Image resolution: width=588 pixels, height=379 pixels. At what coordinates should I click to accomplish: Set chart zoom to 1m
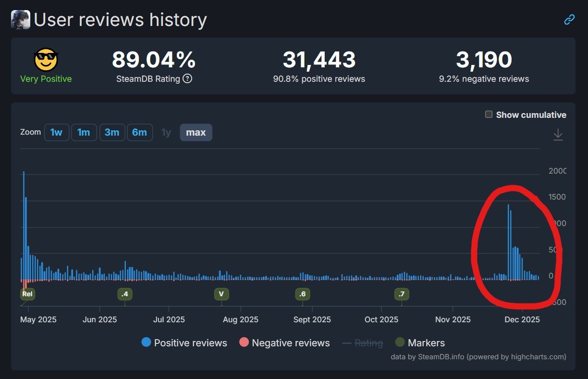point(84,132)
